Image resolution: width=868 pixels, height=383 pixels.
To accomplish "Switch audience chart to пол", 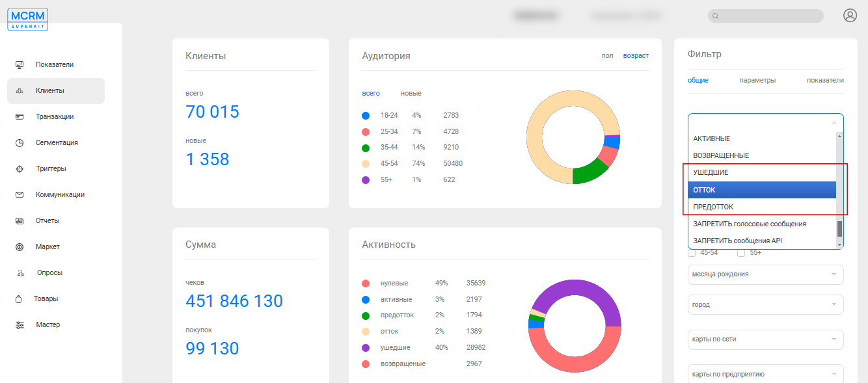I will 607,55.
